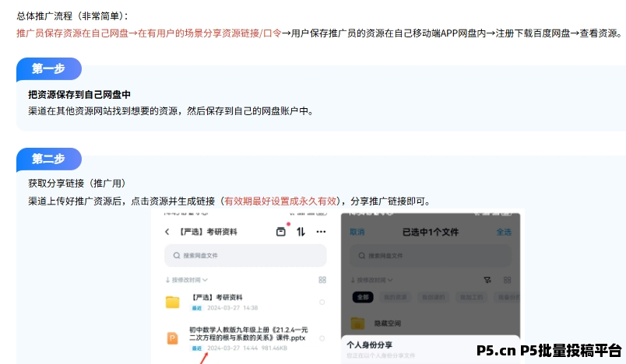Select the 全部 filter tab
626x364 pixels.
363,297
